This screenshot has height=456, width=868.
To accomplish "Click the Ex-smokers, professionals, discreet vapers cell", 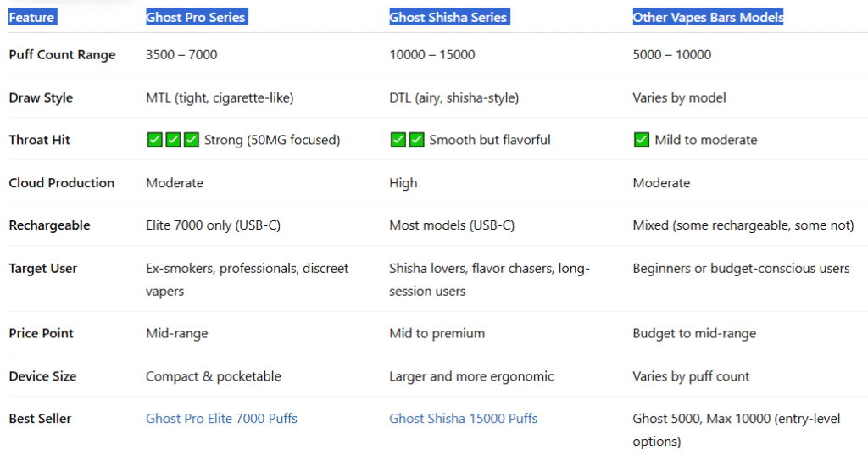I will pos(247,280).
